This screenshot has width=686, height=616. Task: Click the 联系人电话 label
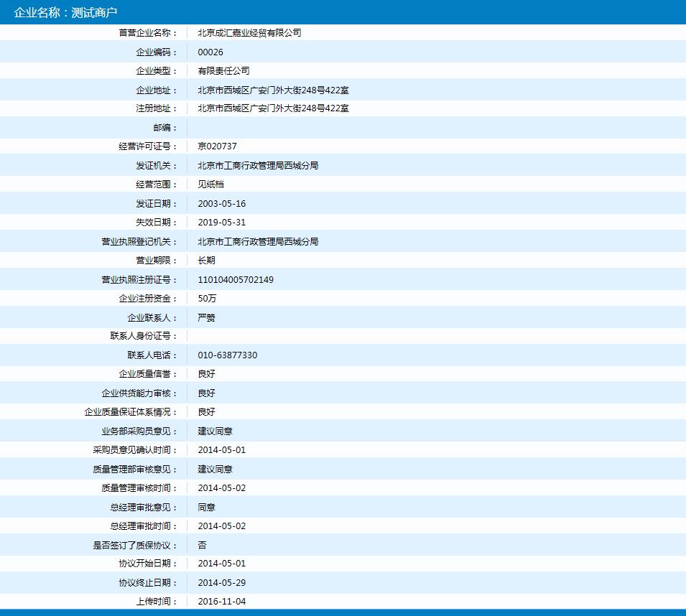tap(152, 355)
